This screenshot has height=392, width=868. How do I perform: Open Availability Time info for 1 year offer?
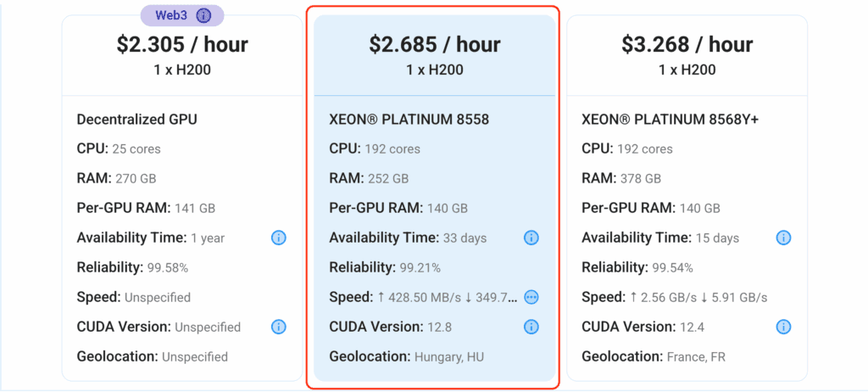click(x=278, y=238)
